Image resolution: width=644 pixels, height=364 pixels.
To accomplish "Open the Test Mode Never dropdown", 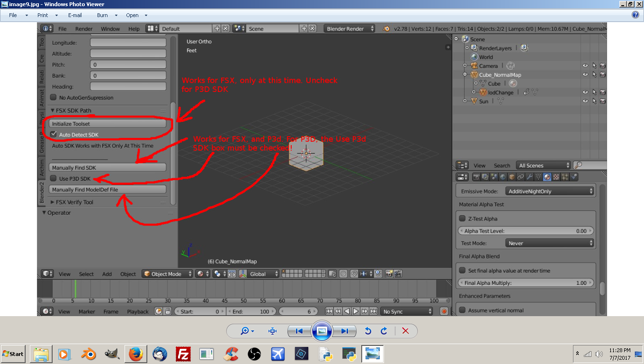I will click(549, 243).
